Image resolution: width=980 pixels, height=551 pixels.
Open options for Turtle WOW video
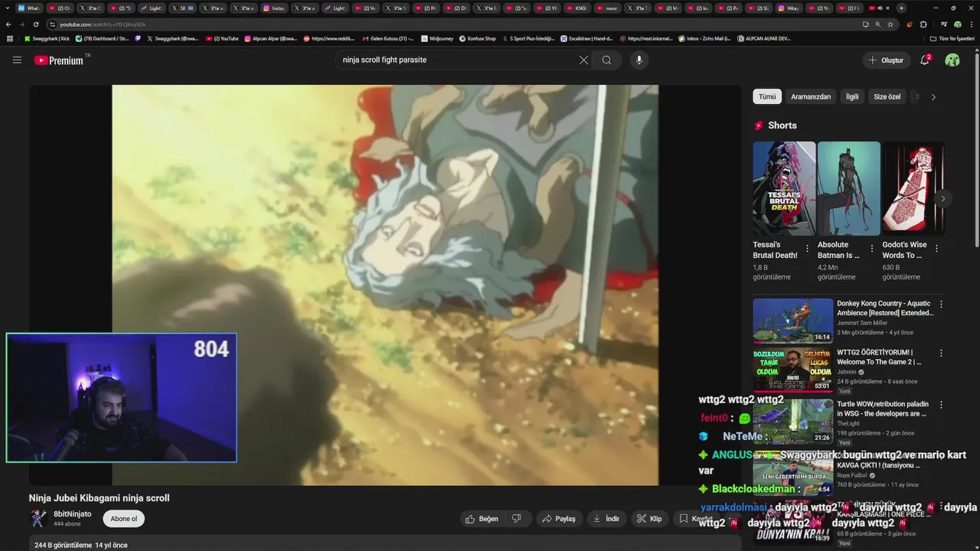click(941, 404)
